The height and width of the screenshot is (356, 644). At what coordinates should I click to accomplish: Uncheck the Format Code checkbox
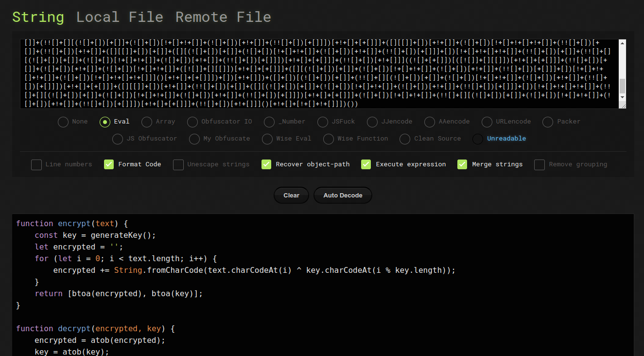[109, 164]
